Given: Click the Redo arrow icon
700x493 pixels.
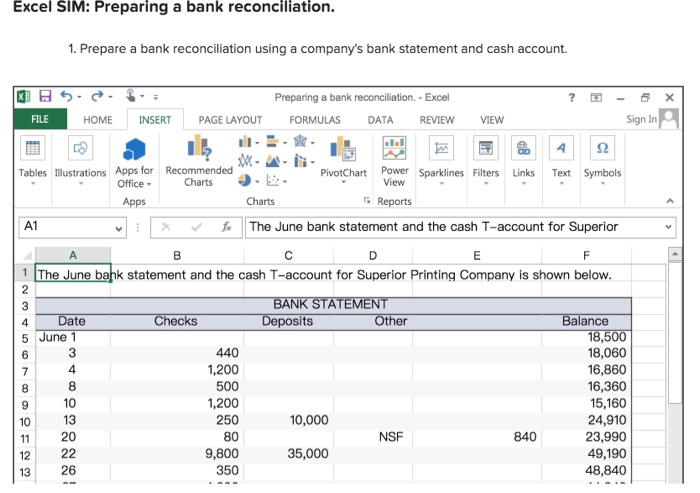Looking at the screenshot, I should click(x=97, y=96).
